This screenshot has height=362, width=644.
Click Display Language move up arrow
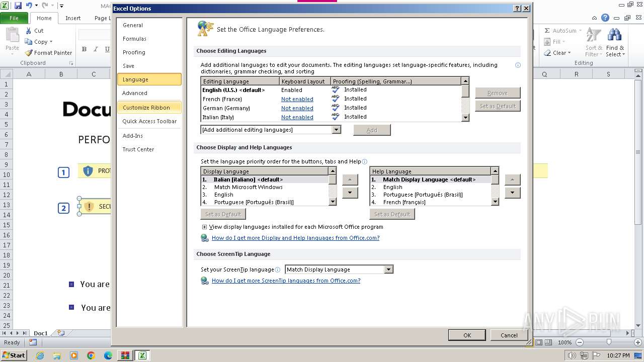coord(350,179)
